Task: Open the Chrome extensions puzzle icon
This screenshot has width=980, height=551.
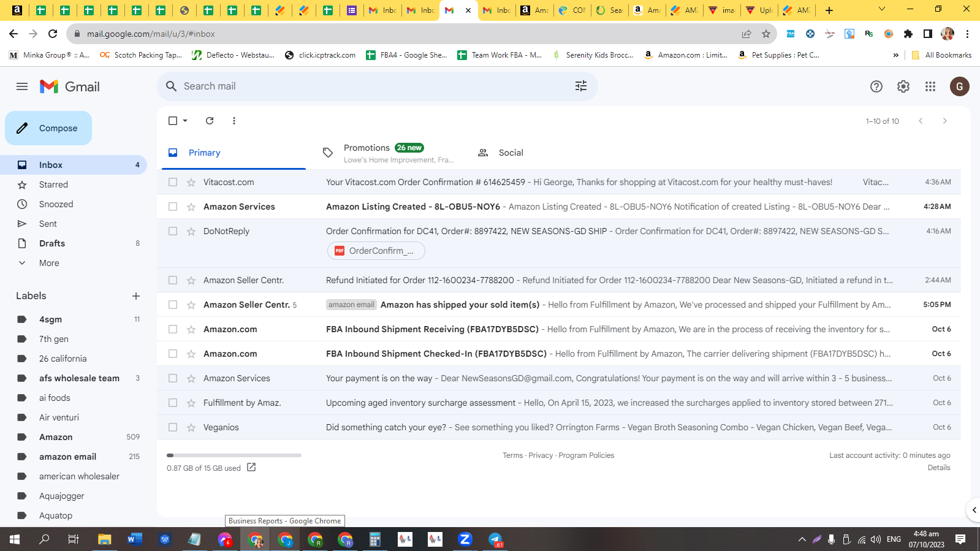Action: 908,34
